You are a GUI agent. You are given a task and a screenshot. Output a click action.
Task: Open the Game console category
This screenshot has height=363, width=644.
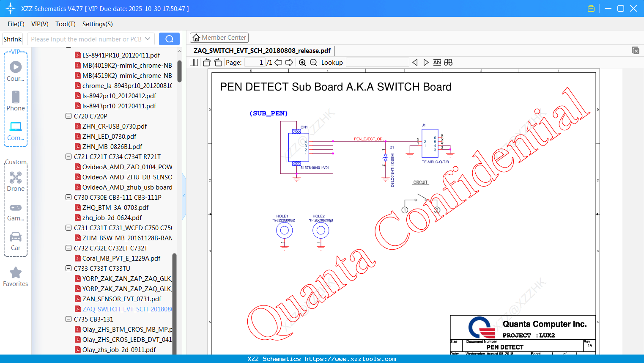[x=16, y=212]
